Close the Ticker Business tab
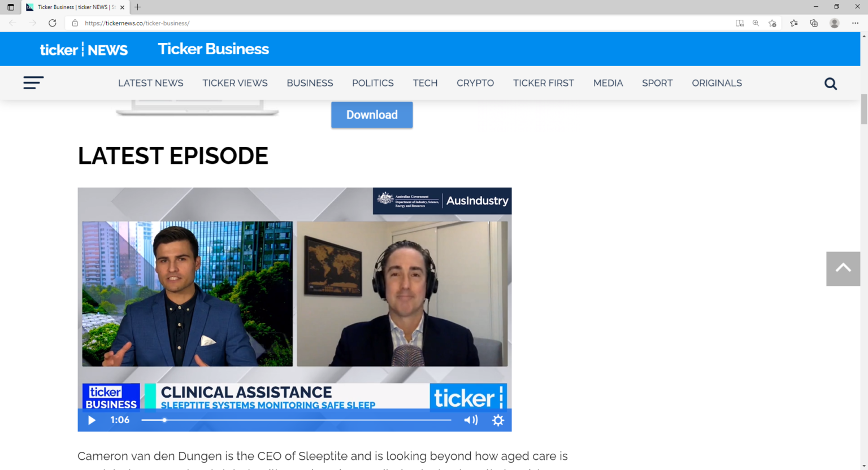This screenshot has width=868, height=470. (x=122, y=7)
